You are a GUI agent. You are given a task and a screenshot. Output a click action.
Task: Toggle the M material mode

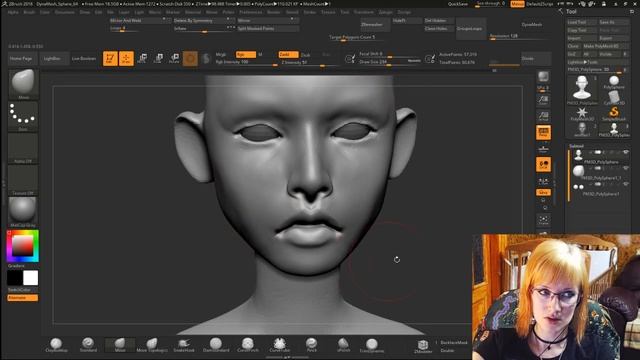(260, 54)
